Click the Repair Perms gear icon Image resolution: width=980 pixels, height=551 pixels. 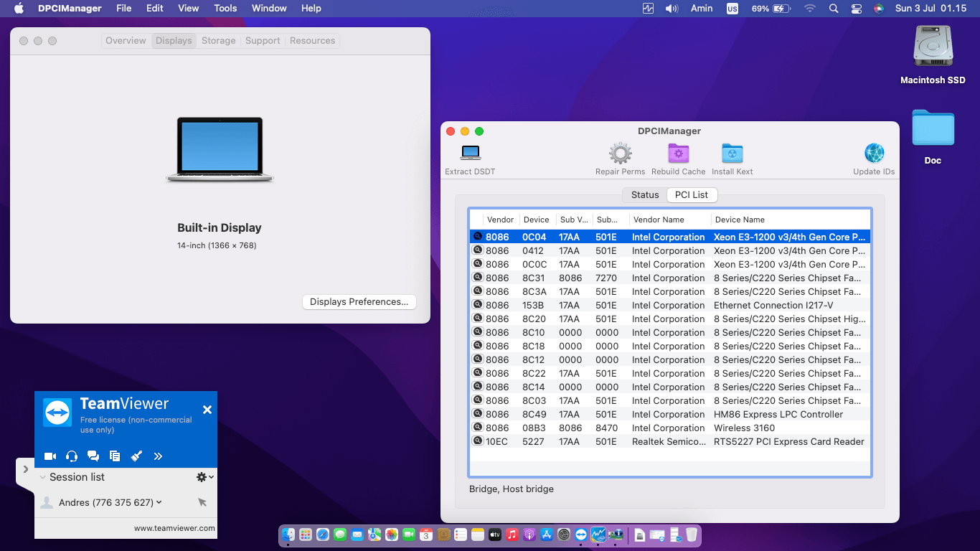[x=620, y=153]
